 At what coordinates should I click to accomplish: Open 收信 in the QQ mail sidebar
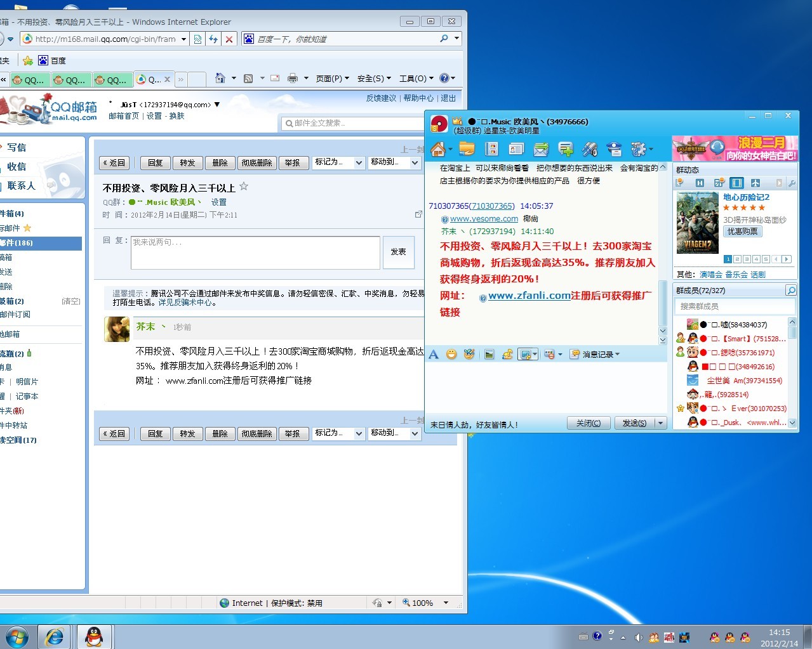pos(17,166)
